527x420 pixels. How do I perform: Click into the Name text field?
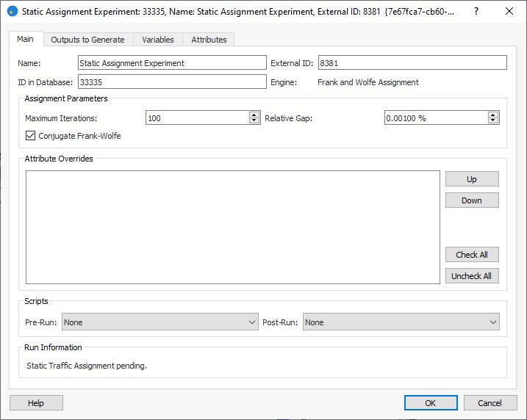(172, 63)
